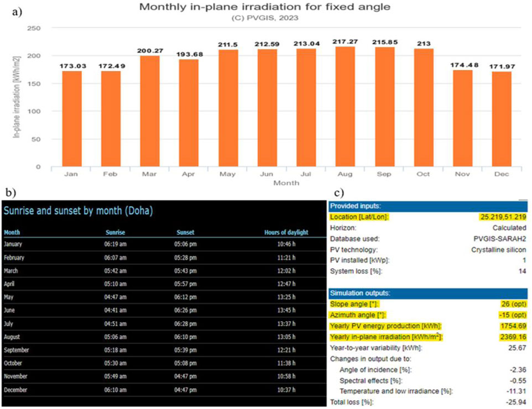The height and width of the screenshot is (409, 532).
Task: Select the "Oct" x-axis label
Action: click(423, 174)
